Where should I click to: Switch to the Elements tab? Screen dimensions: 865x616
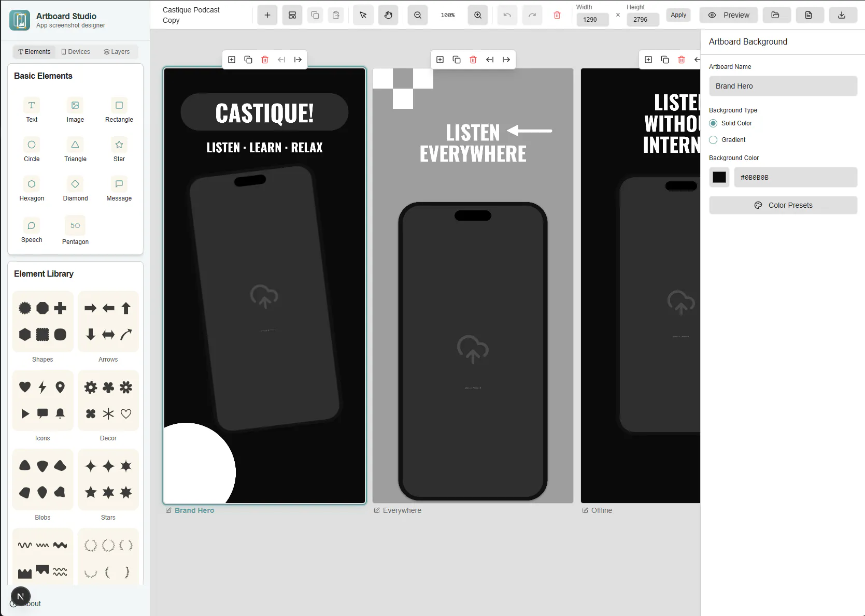coord(34,52)
